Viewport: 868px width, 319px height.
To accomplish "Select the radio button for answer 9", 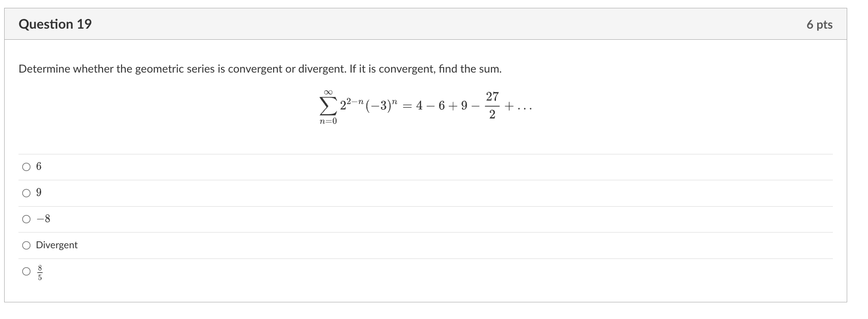I will click(x=26, y=193).
